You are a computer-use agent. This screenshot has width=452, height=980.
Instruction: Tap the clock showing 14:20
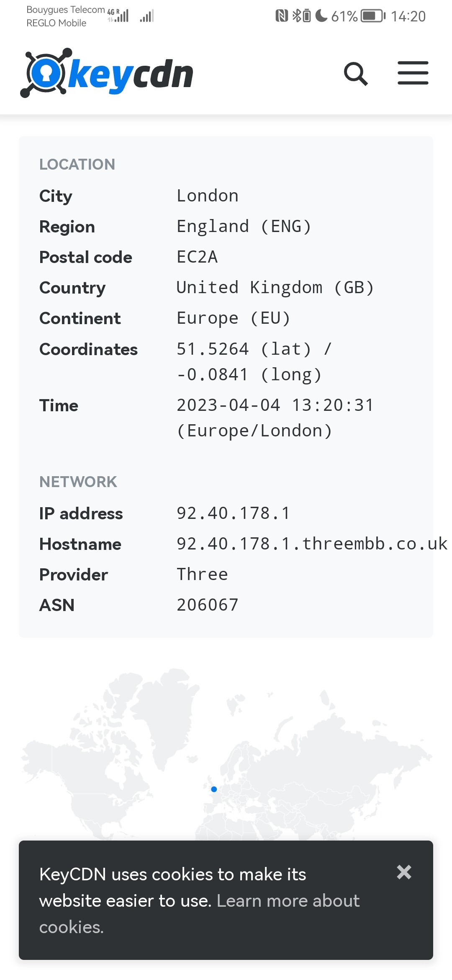point(408,16)
